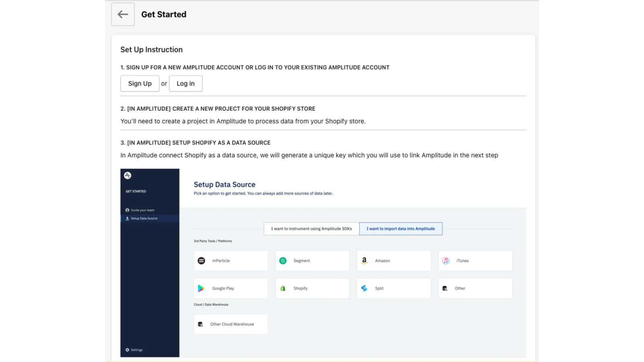
Task: Choose the Amazon data source card
Action: point(394,261)
